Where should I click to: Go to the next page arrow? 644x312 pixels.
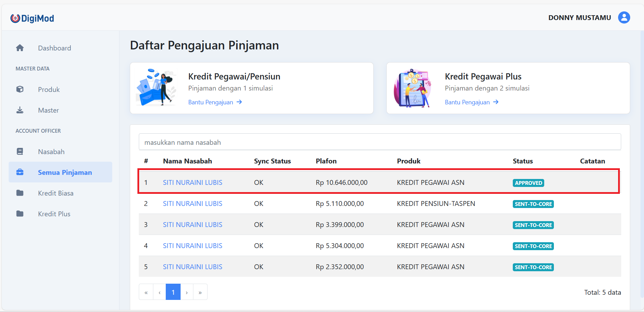click(187, 292)
